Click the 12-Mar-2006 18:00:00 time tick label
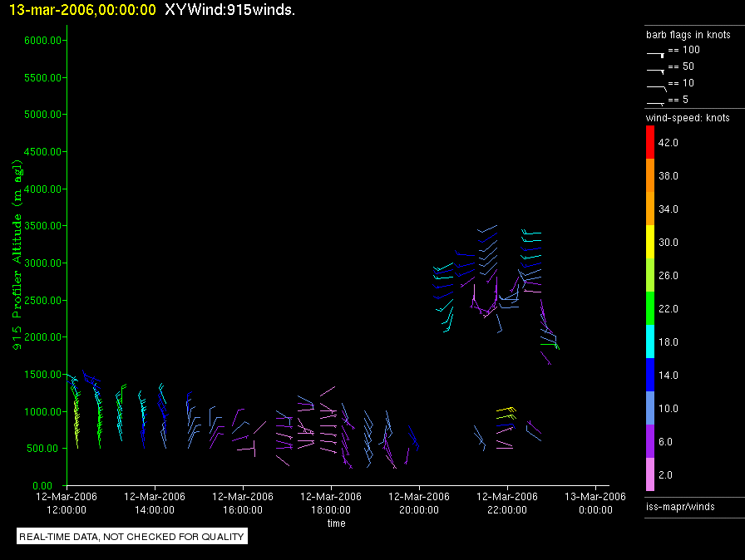 pos(331,502)
